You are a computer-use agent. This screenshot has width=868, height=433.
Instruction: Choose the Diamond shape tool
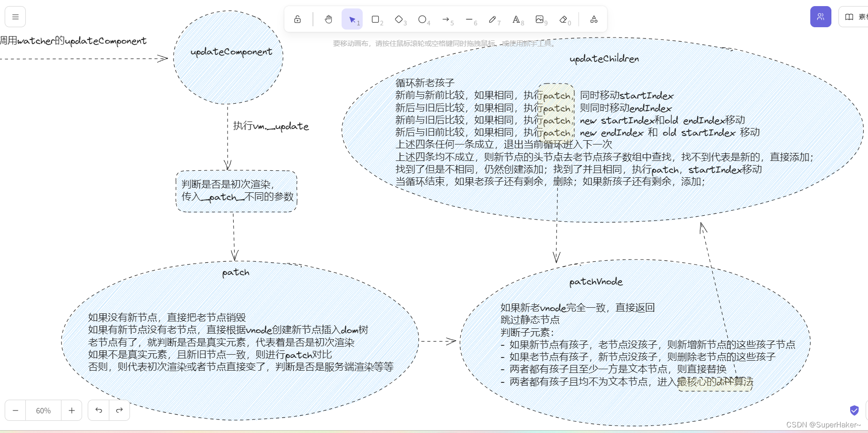click(399, 19)
